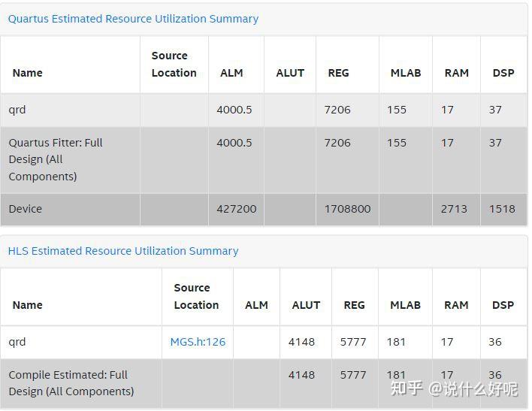Click the MLAB column header in the HLS table
The image size is (532, 411).
(405, 305)
